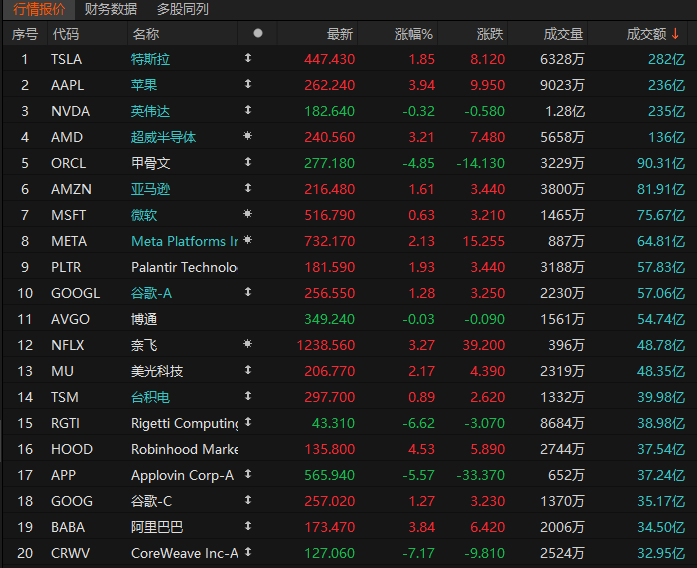This screenshot has height=568, width=697.
Task: Sort by the 名称 column header
Action: coord(146,34)
